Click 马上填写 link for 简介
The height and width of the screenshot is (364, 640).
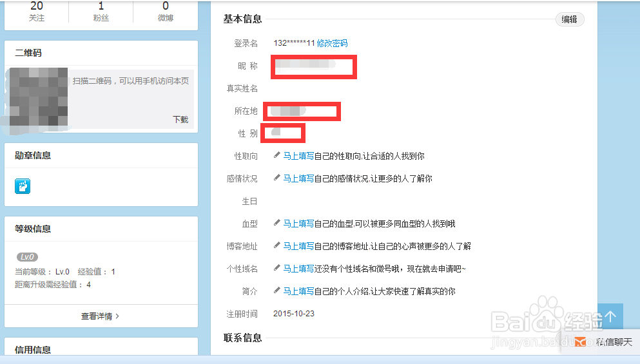pyautogui.click(x=298, y=291)
